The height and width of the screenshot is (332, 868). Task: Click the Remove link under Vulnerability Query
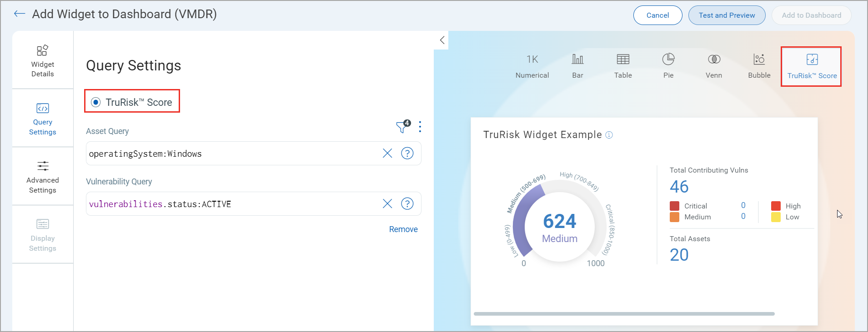(x=403, y=229)
